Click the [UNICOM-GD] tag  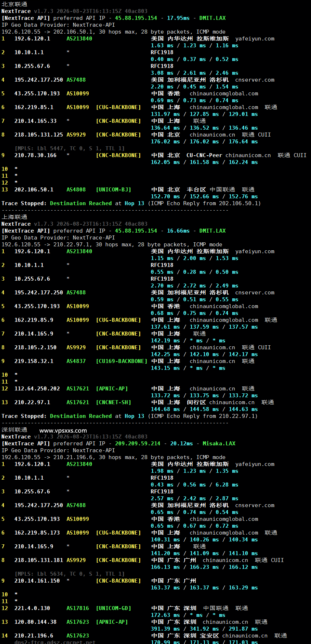(x=114, y=608)
